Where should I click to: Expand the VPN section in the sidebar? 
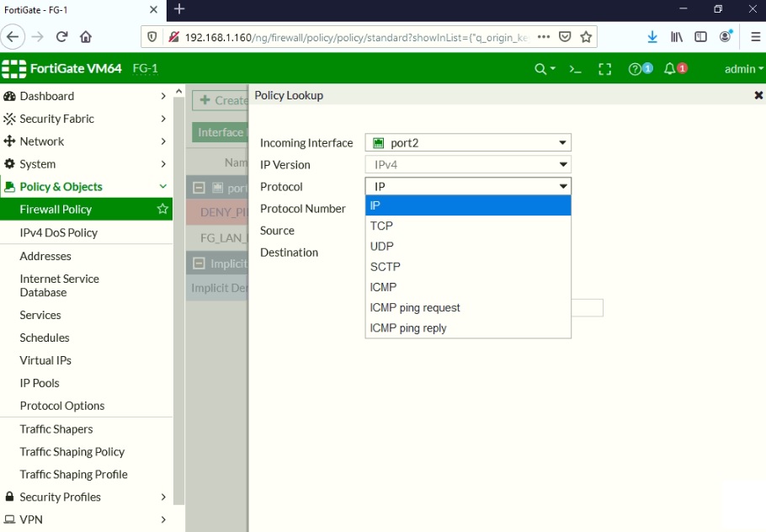pos(84,519)
